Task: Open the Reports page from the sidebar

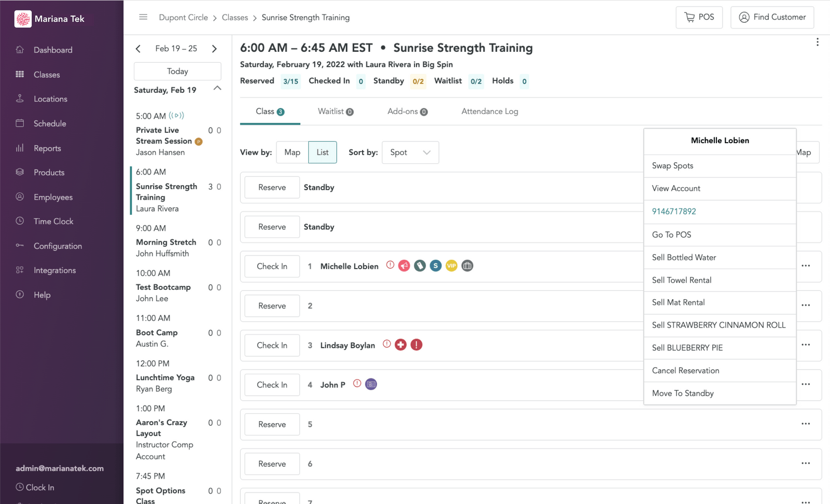Action: (x=47, y=148)
